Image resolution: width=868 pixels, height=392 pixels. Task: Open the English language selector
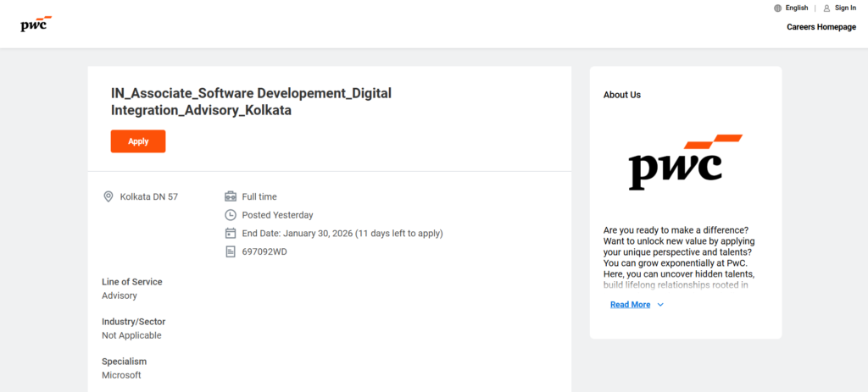[x=796, y=8]
